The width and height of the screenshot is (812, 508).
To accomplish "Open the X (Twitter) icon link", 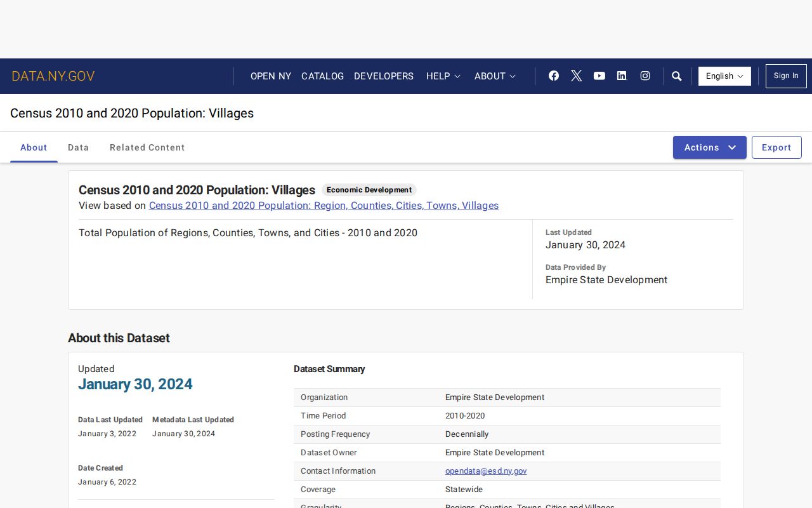I will coord(576,76).
